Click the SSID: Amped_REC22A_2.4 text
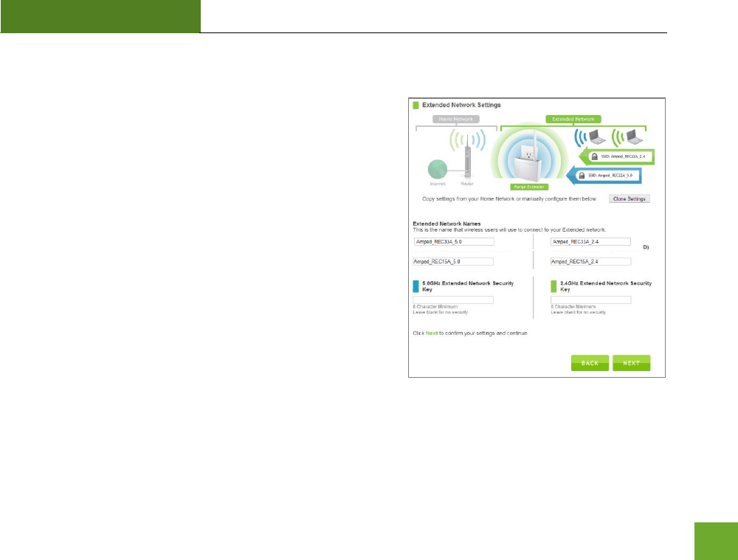 623,156
